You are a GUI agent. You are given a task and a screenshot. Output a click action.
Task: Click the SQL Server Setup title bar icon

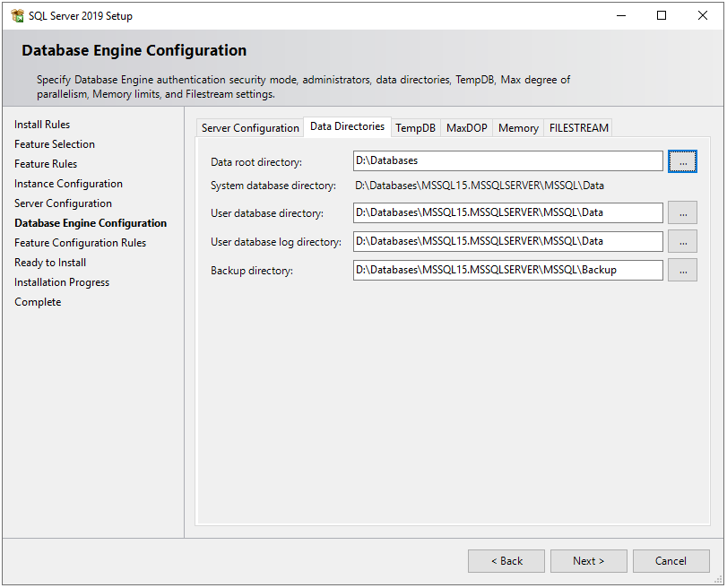click(x=17, y=15)
